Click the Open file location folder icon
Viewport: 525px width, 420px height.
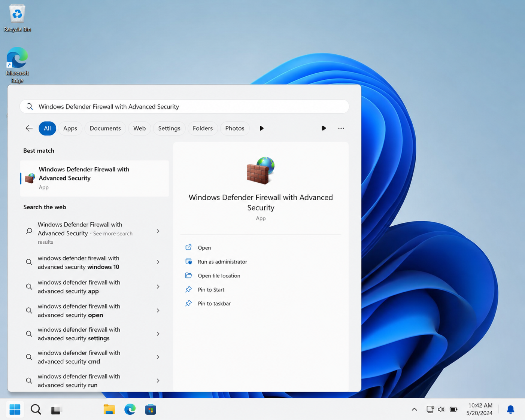point(188,276)
